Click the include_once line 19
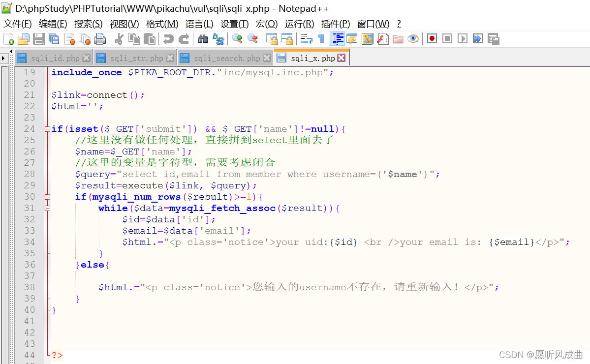The height and width of the screenshot is (364, 590). (x=192, y=73)
